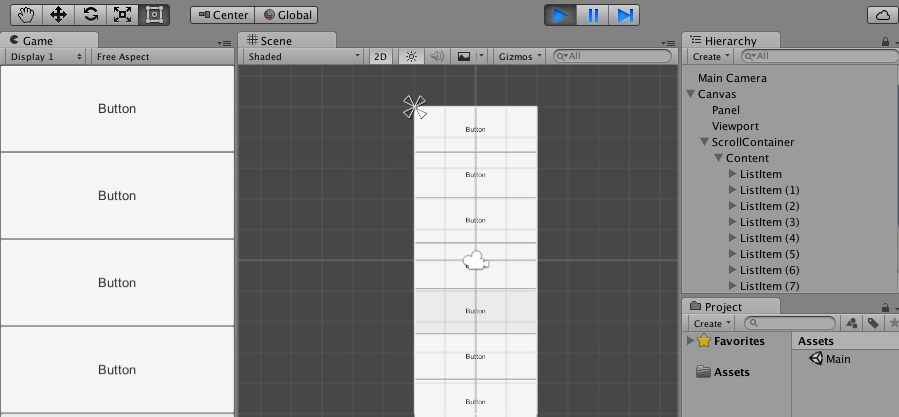Switch to the Hierarchy tab

coord(731,40)
